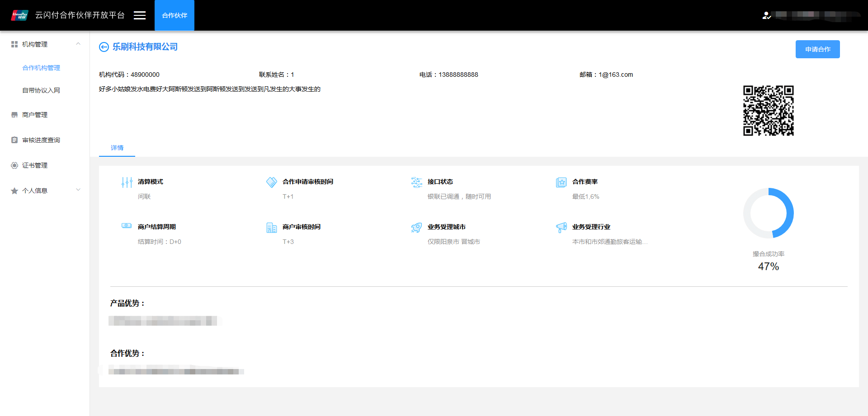The width and height of the screenshot is (868, 416).
Task: Click the 机构管理 grid icon
Action: point(14,44)
